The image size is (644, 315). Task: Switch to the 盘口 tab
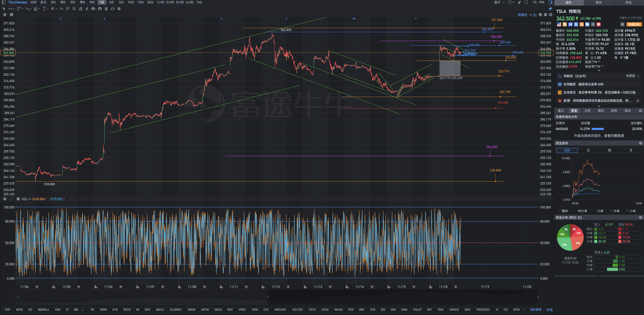(x=561, y=111)
